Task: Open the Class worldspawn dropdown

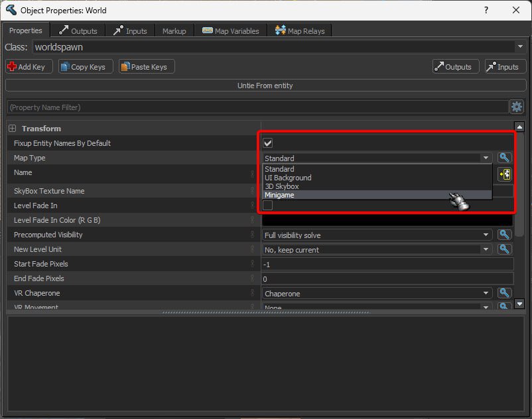Action: (x=519, y=47)
